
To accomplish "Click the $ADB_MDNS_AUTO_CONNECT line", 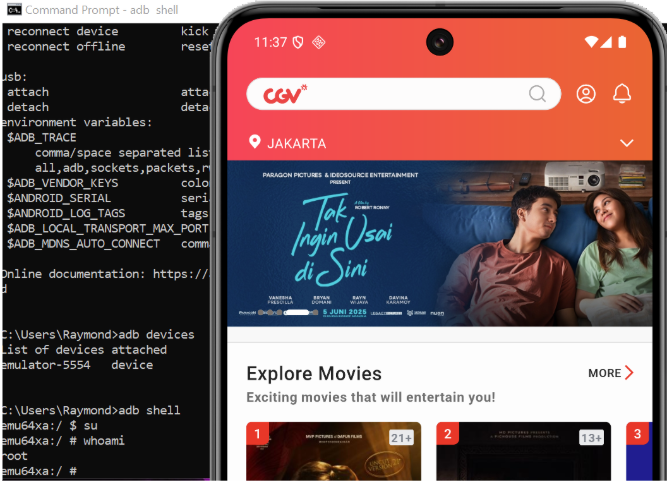I will coord(108,244).
